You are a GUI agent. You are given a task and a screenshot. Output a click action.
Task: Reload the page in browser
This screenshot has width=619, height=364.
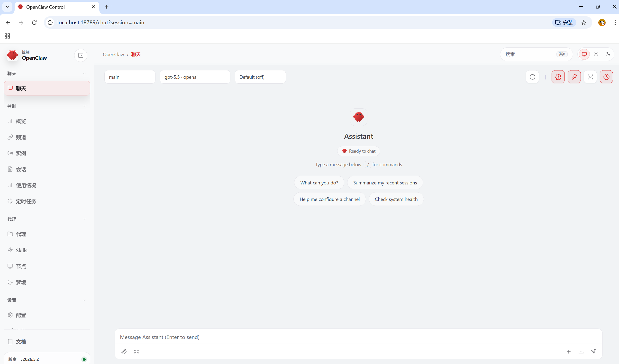click(34, 23)
